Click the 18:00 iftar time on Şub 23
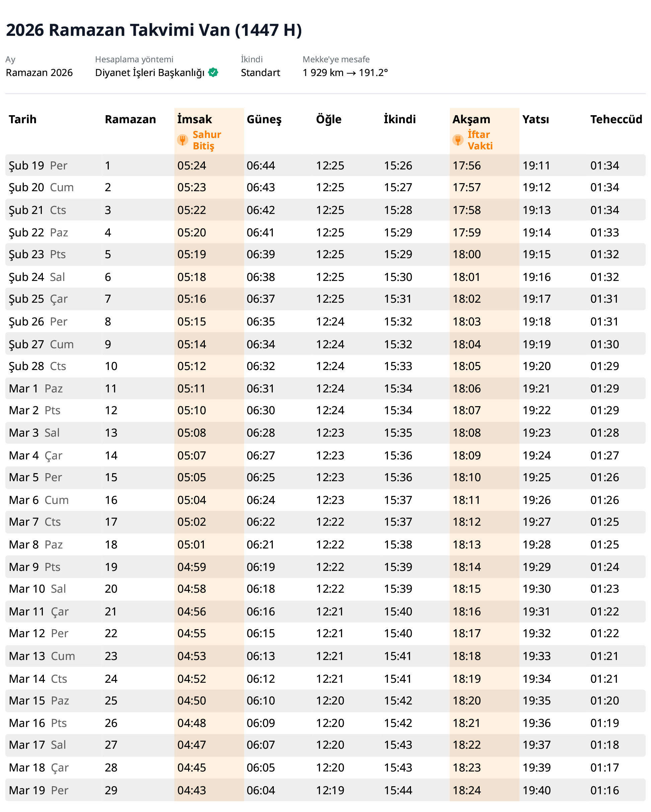 [x=467, y=254]
